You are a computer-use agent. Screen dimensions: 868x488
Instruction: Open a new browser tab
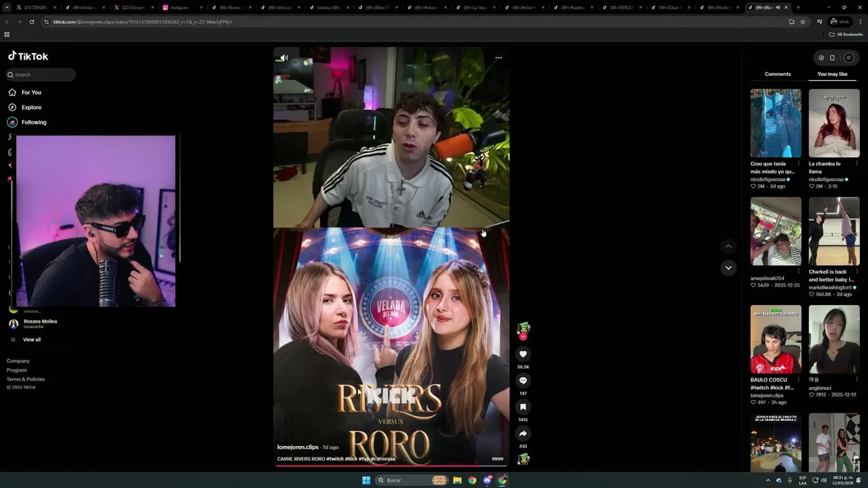[798, 7]
